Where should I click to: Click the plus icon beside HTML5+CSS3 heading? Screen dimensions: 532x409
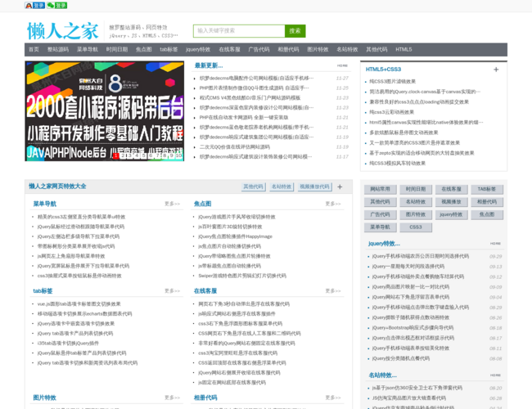click(x=496, y=70)
